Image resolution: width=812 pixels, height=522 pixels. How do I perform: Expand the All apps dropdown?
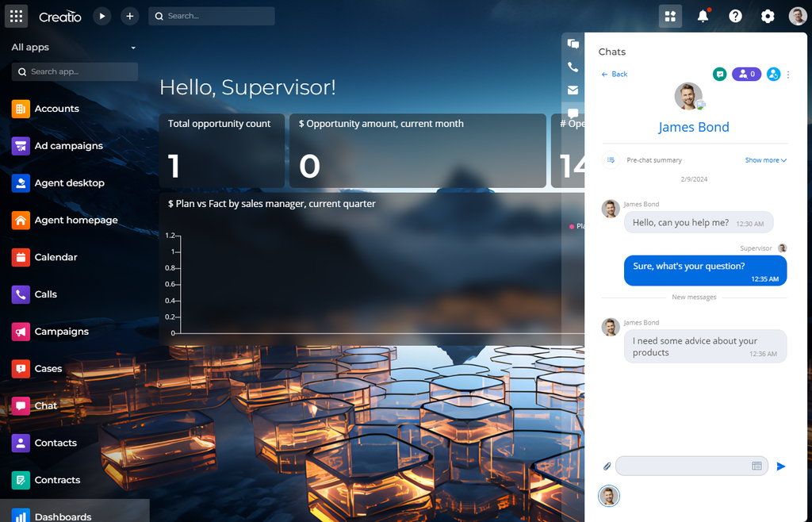click(x=74, y=47)
